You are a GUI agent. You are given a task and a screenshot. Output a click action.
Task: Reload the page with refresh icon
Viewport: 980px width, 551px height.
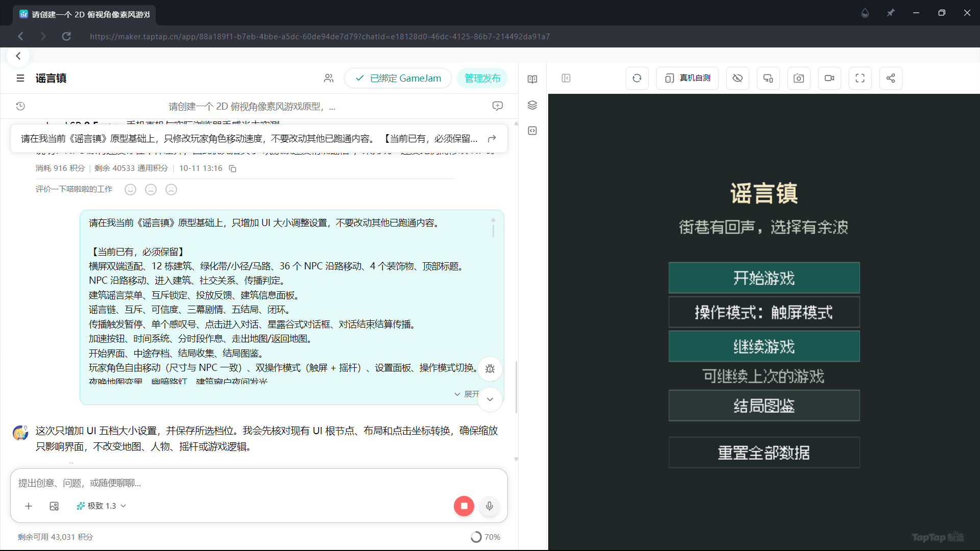coord(66,36)
